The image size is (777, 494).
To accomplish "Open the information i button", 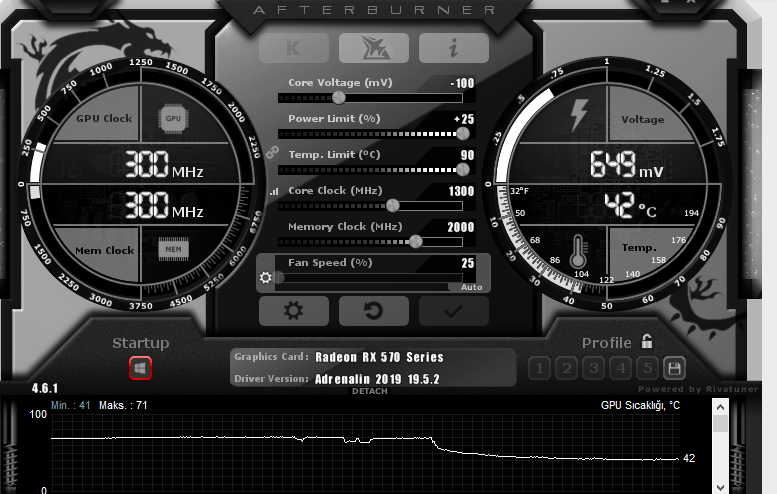I will click(453, 48).
